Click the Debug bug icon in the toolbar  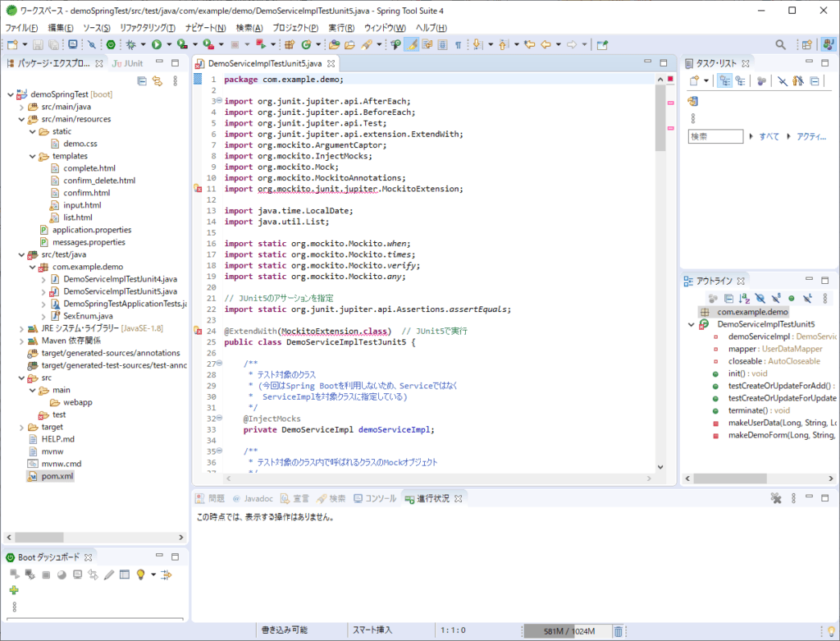[130, 45]
